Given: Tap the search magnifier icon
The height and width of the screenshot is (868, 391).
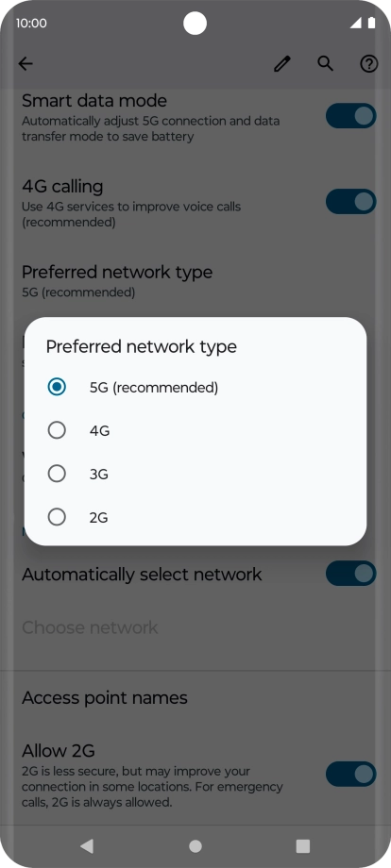Looking at the screenshot, I should (x=325, y=63).
